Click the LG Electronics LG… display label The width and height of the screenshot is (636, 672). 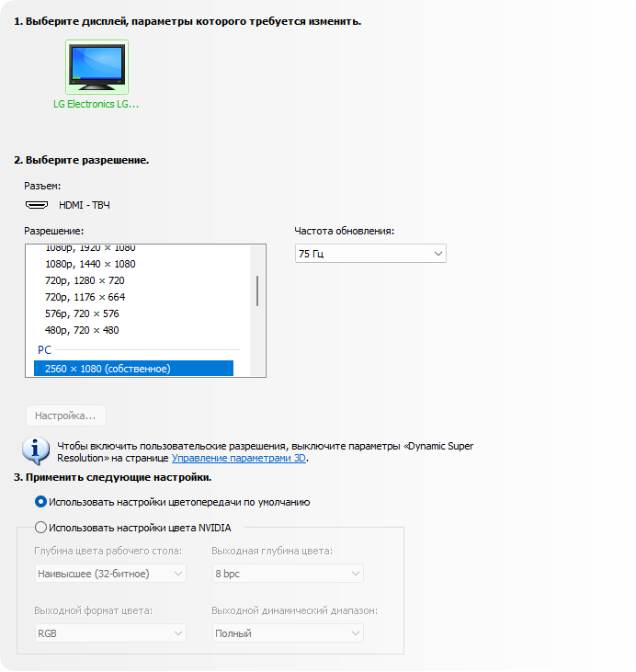click(x=96, y=104)
